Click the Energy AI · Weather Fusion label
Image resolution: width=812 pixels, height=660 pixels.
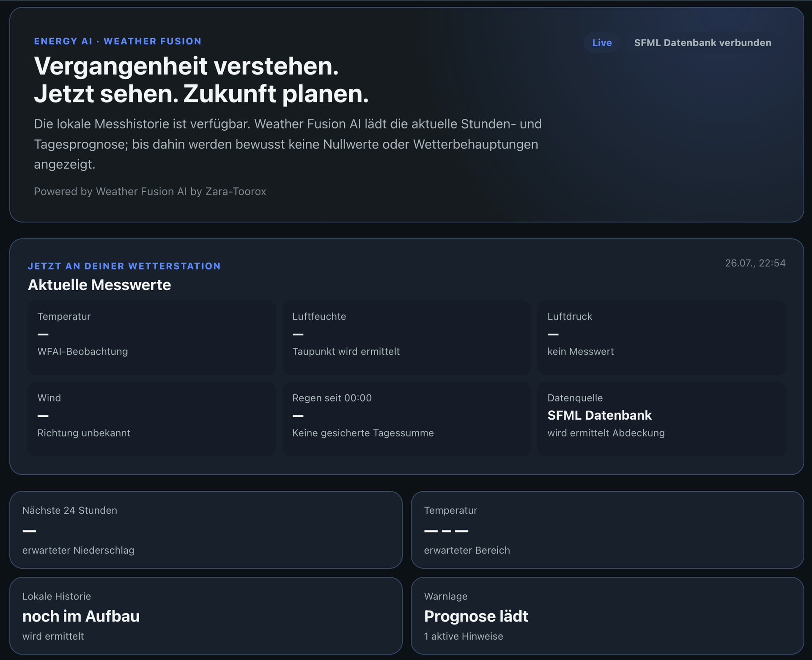click(118, 41)
